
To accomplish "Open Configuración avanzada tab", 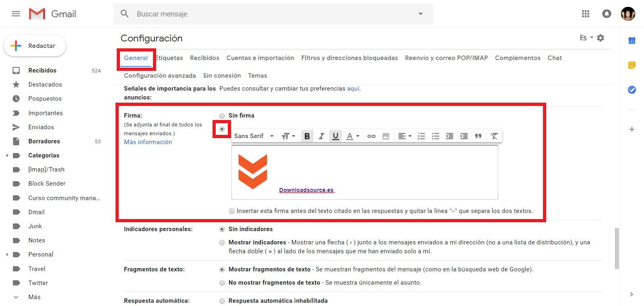I will point(160,76).
